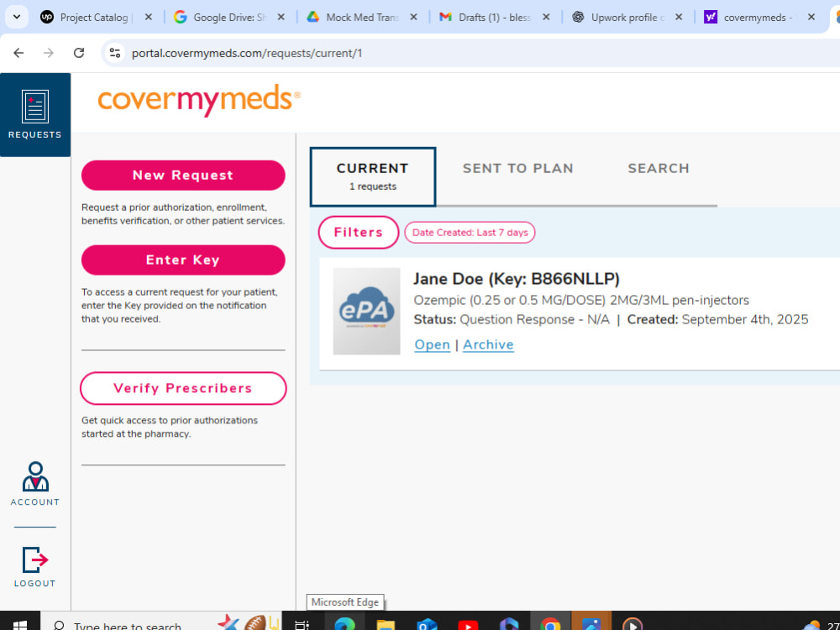840x630 pixels.
Task: Close the Drafts (1) tab
Action: [x=546, y=17]
